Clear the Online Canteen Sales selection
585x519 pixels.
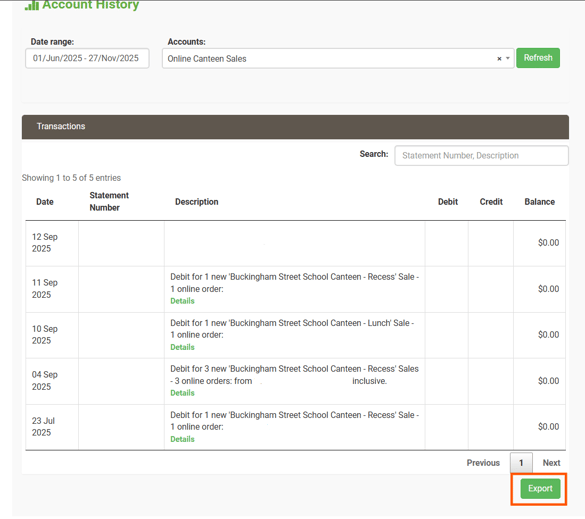[499, 59]
